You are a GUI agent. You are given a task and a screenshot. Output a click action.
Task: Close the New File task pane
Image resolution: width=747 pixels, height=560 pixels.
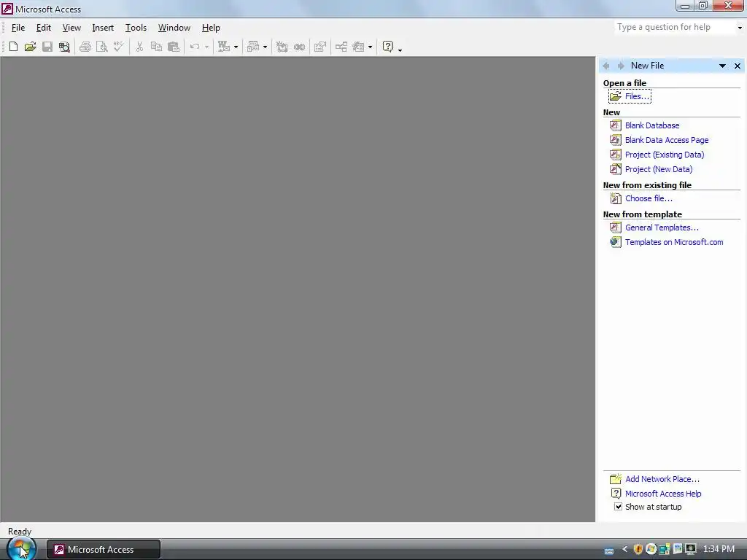pos(738,66)
